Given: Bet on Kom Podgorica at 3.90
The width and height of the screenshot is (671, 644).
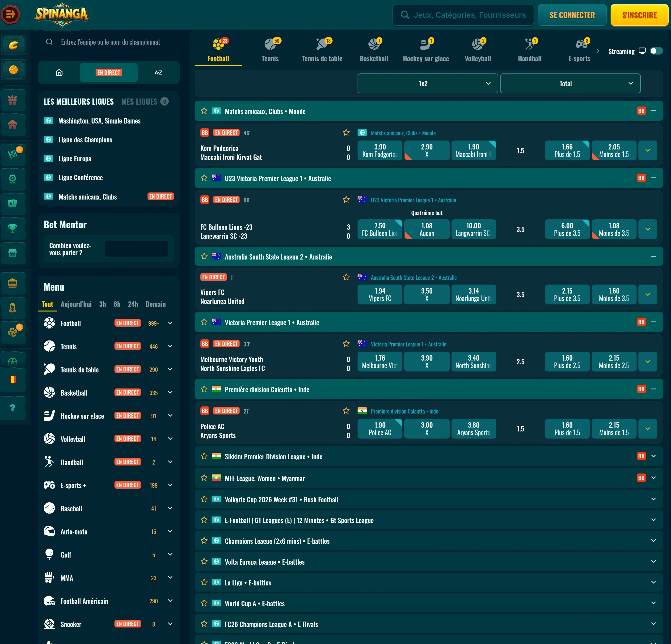Looking at the screenshot, I should (x=380, y=151).
